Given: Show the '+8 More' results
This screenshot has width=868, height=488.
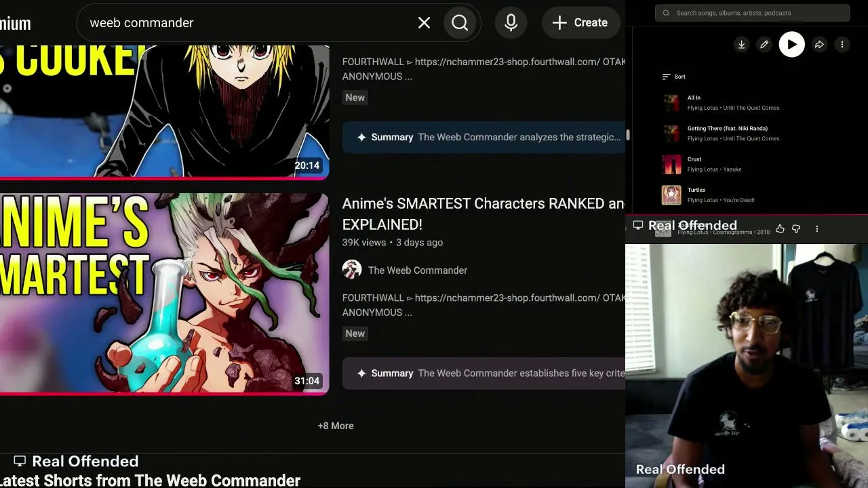Looking at the screenshot, I should point(336,426).
